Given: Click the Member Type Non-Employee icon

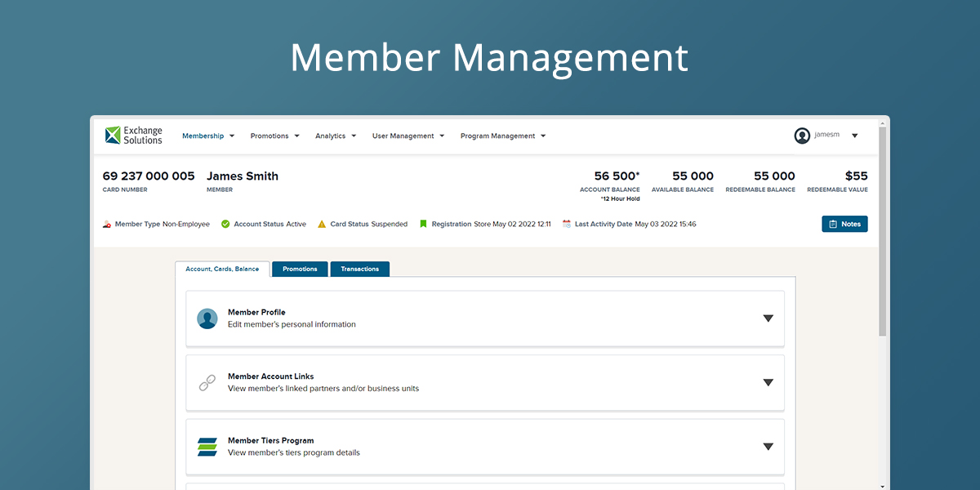Looking at the screenshot, I should click(x=107, y=224).
